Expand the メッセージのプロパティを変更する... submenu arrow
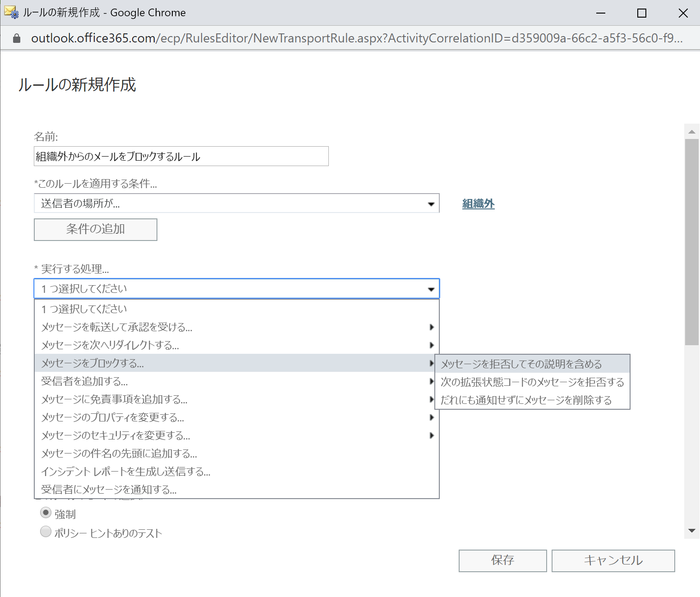700x597 pixels. (x=432, y=417)
